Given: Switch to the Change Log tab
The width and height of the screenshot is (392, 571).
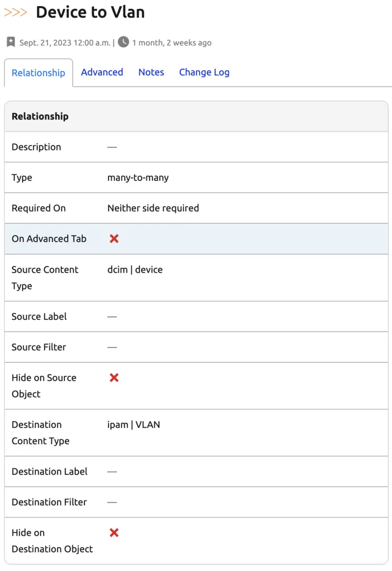Looking at the screenshot, I should pos(204,72).
